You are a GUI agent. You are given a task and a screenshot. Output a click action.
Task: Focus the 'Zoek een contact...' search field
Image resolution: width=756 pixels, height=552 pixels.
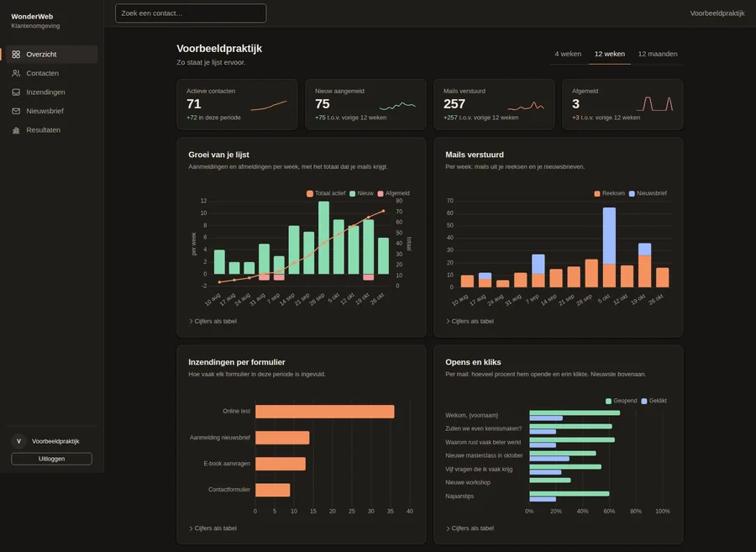pyautogui.click(x=191, y=13)
